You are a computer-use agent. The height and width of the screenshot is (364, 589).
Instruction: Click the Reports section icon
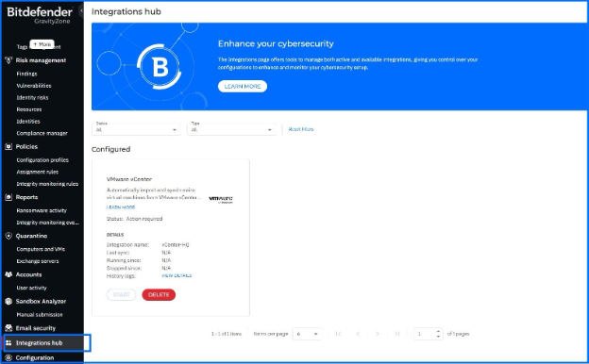(x=8, y=197)
